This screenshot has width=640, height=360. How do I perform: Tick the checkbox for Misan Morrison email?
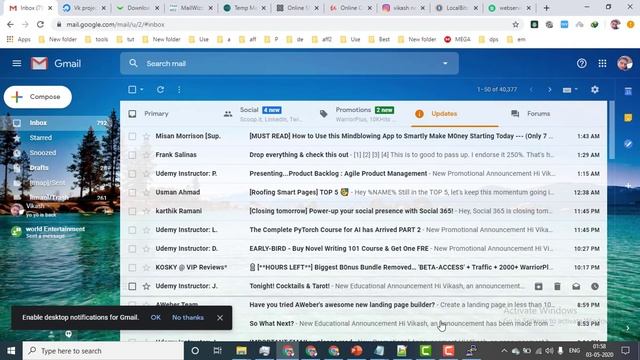132,136
